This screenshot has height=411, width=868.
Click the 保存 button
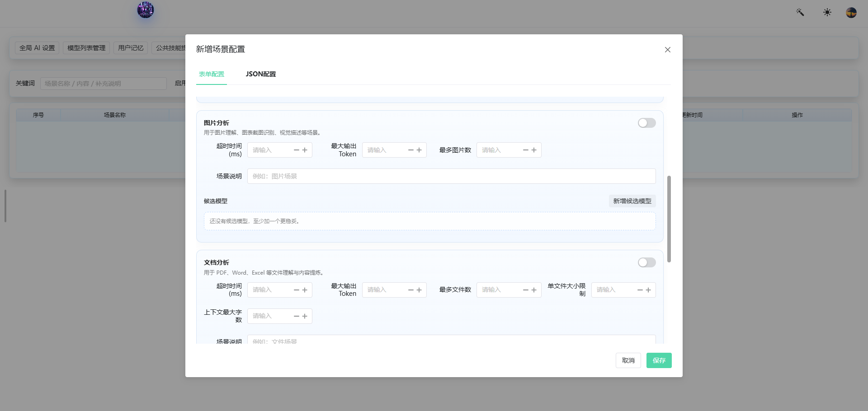click(x=659, y=360)
